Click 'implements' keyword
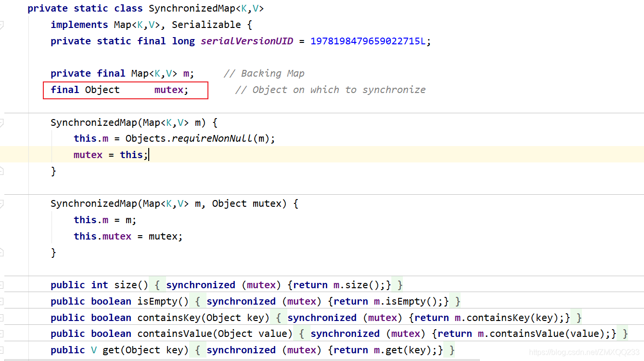 click(79, 25)
